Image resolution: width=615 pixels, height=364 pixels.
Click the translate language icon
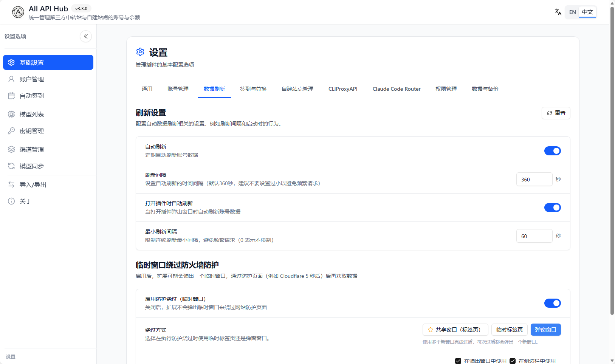tap(558, 12)
